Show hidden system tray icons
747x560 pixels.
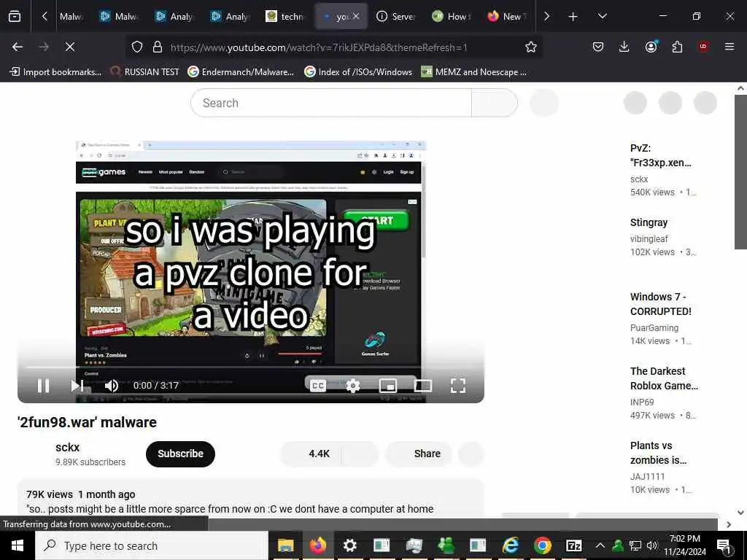point(600,545)
